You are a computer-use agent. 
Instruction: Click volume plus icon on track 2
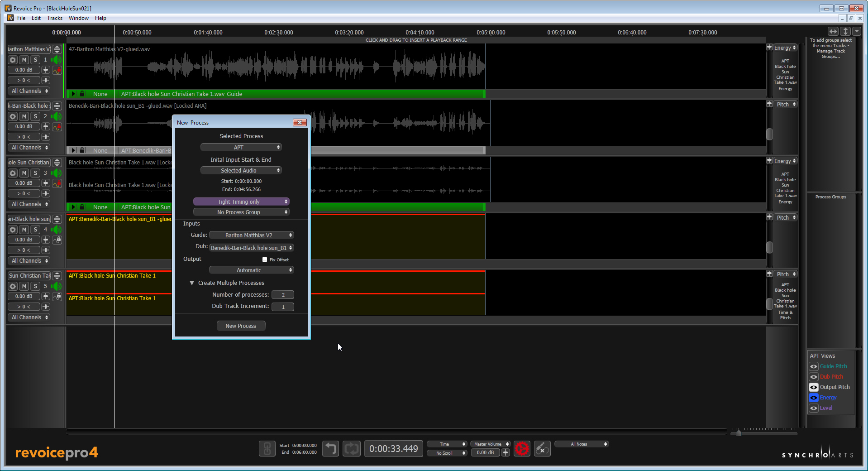[x=46, y=126]
